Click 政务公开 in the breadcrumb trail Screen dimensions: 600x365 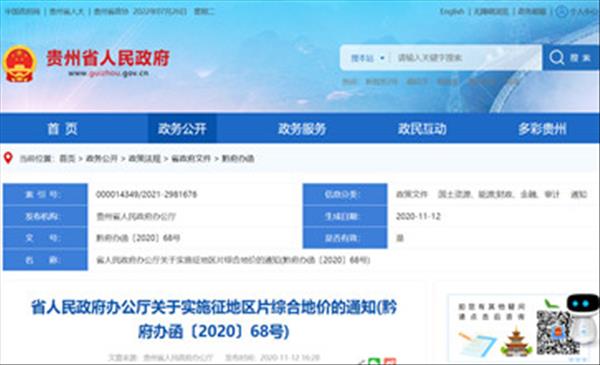tap(101, 158)
